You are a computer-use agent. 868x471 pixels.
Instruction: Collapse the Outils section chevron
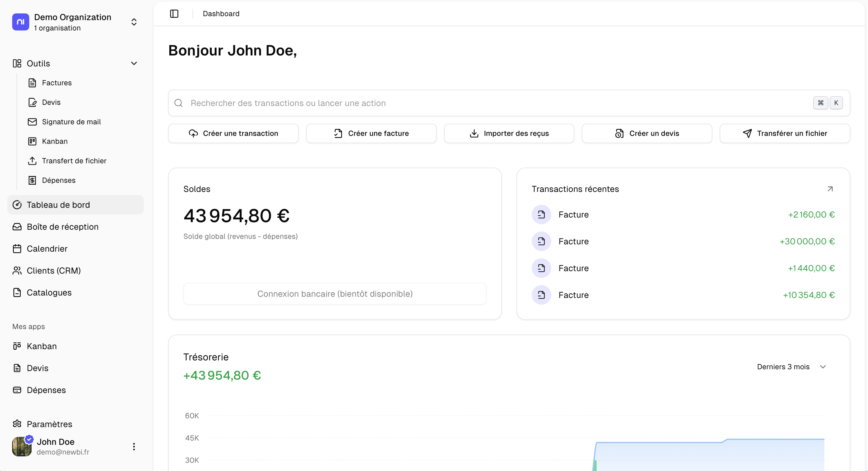pyautogui.click(x=134, y=63)
